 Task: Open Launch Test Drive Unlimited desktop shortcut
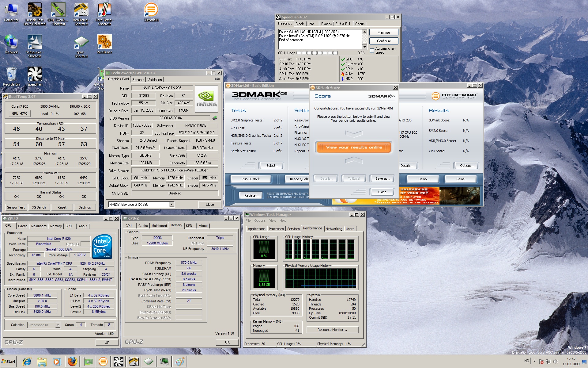click(35, 14)
